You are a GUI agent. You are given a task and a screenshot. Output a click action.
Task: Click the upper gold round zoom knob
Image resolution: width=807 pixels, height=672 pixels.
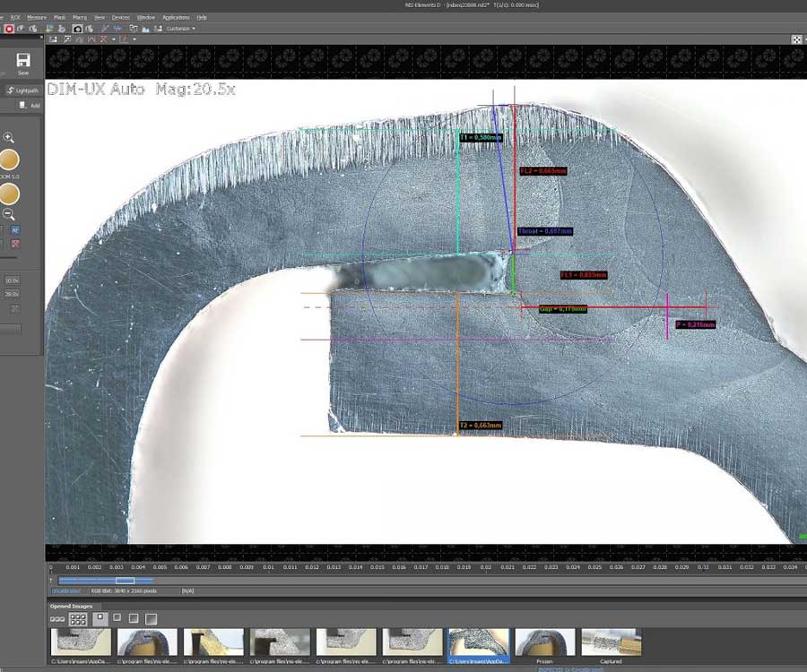(9, 159)
